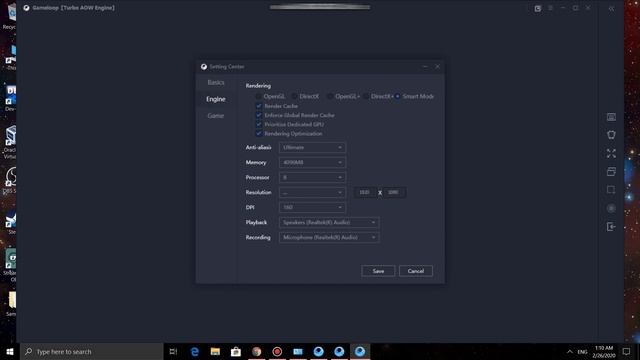The height and width of the screenshot is (360, 640).
Task: Toggle Rendering Optimization checkbox
Action: [x=259, y=133]
